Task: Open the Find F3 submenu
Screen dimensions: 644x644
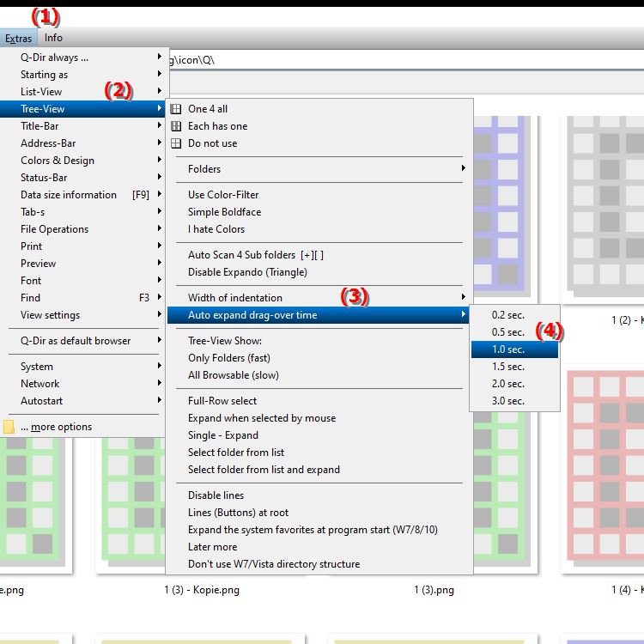Action: click(x=82, y=298)
